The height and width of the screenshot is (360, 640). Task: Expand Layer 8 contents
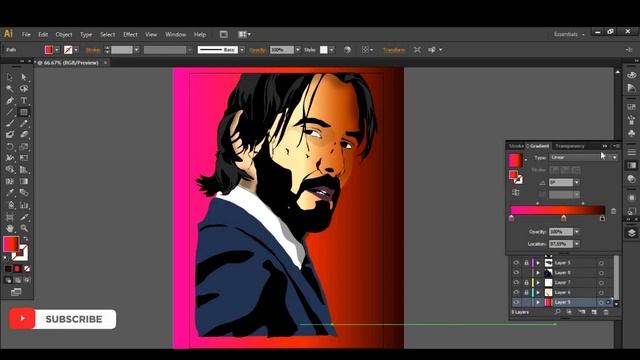coord(538,273)
